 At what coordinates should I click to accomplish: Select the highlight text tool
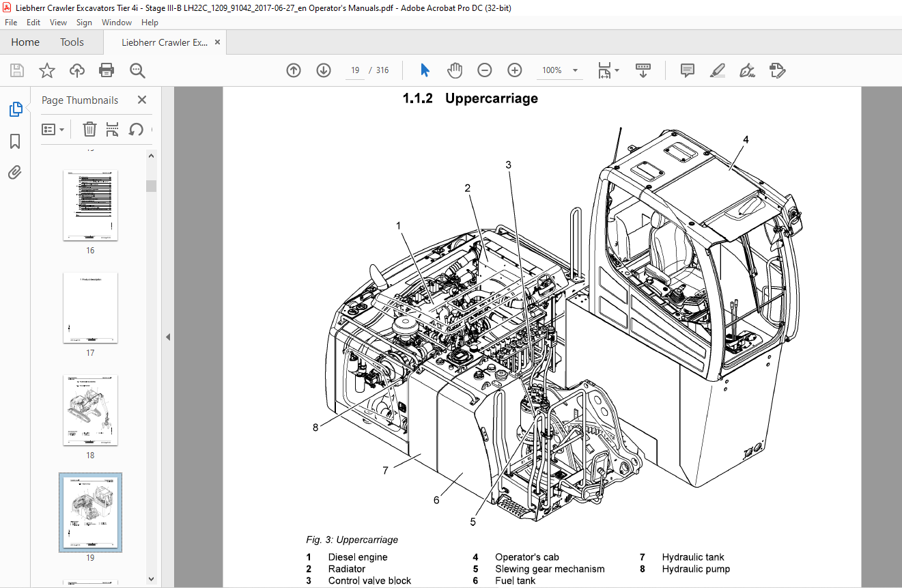(717, 70)
